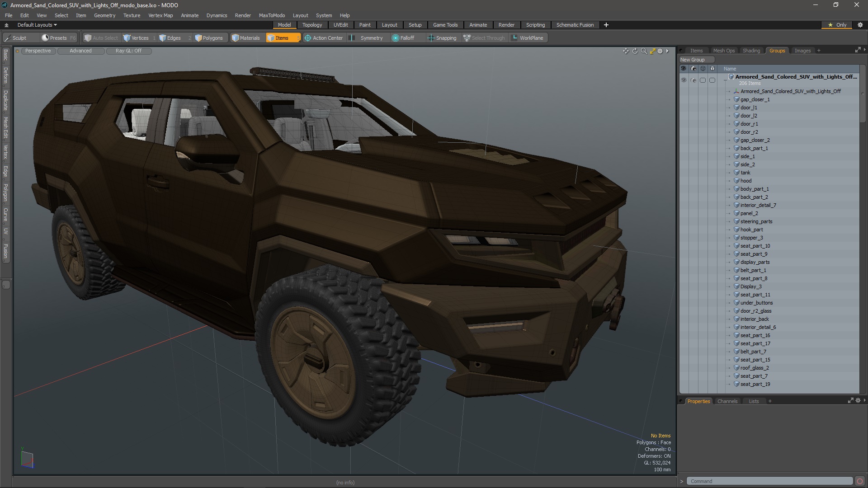868x488 pixels.
Task: Select the hood mesh item
Action: click(746, 181)
